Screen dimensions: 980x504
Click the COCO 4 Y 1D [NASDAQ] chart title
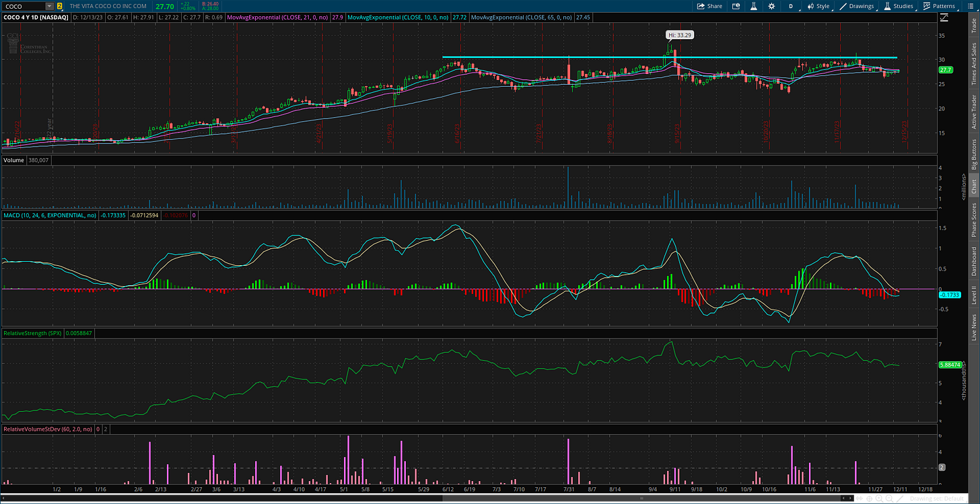[x=36, y=17]
